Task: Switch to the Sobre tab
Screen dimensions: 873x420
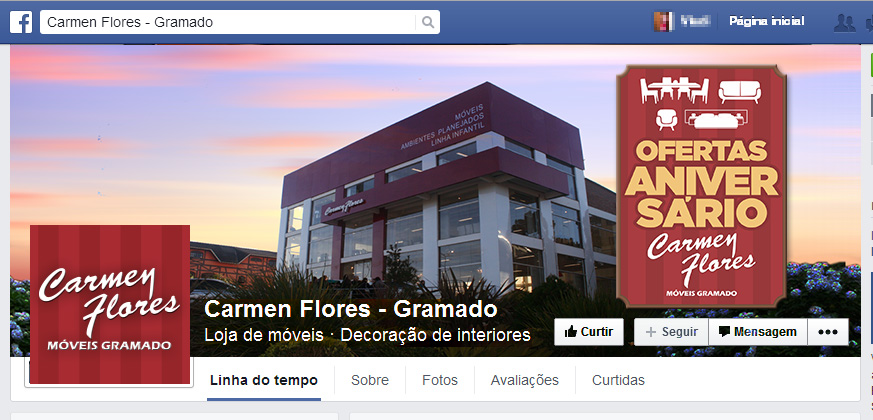Action: coord(370,380)
